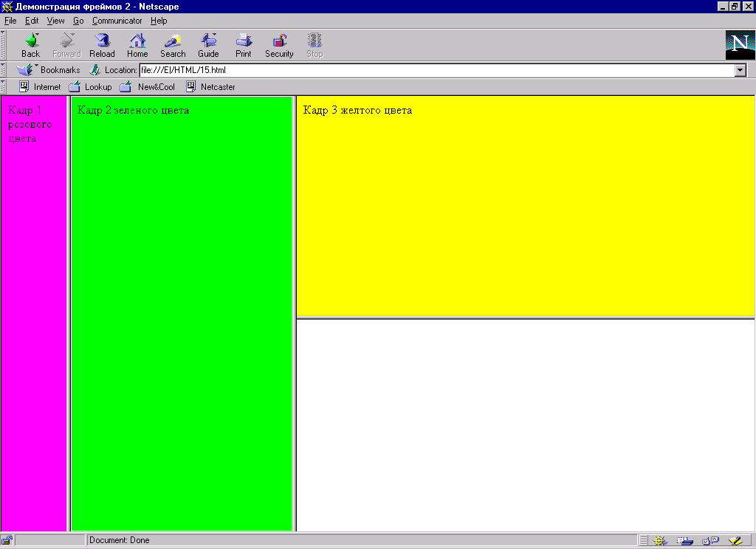Close the Netscape window
756x549 pixels.
point(748,7)
